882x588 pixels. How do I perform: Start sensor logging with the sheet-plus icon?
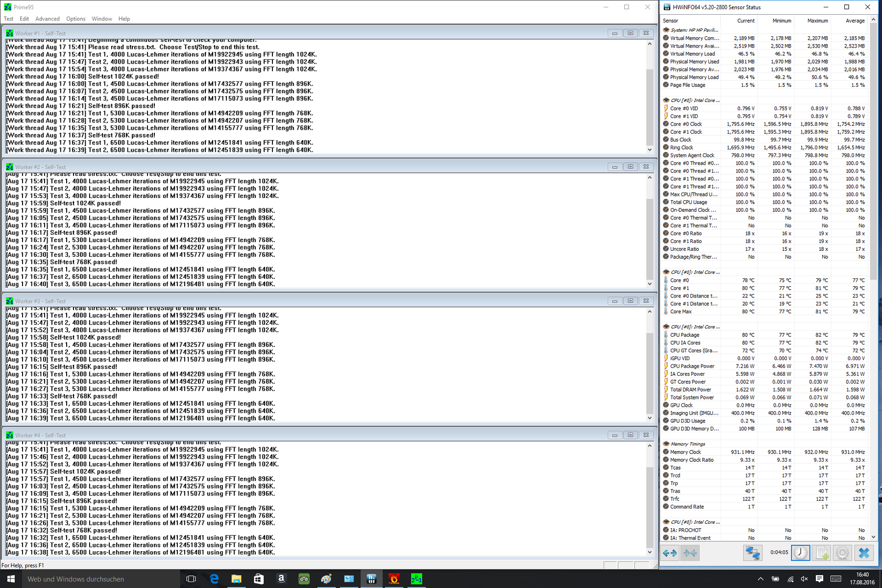[822, 553]
